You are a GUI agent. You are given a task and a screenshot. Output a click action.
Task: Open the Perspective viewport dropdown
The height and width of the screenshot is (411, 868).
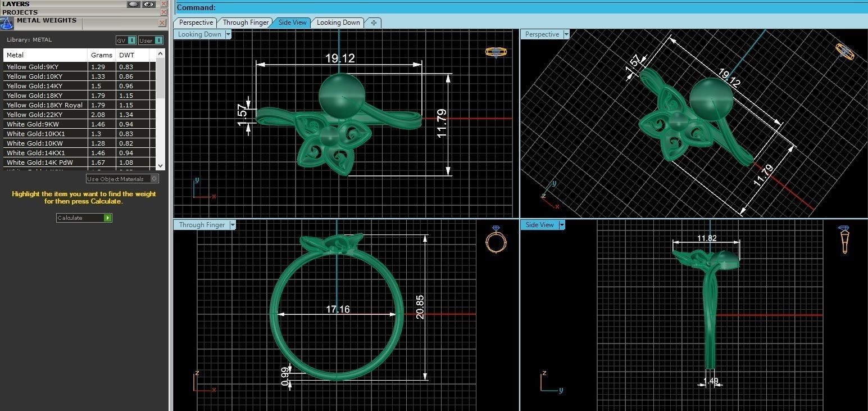coord(566,34)
